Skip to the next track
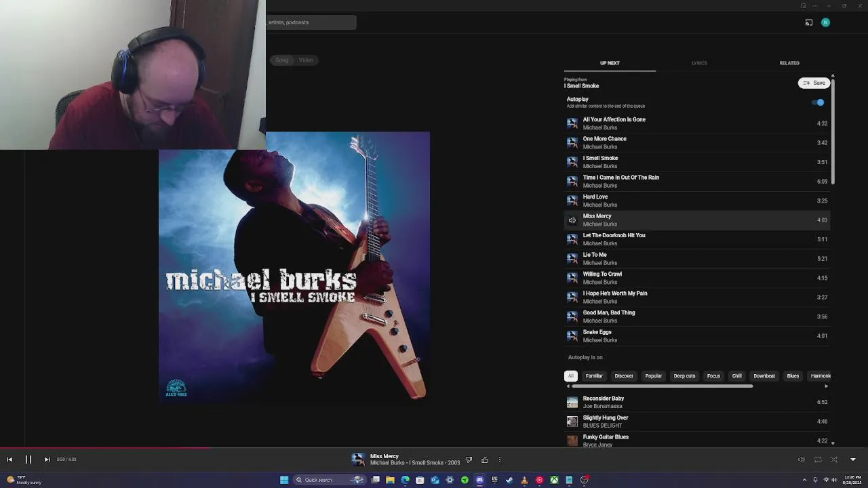This screenshot has height=488, width=868. (47, 460)
